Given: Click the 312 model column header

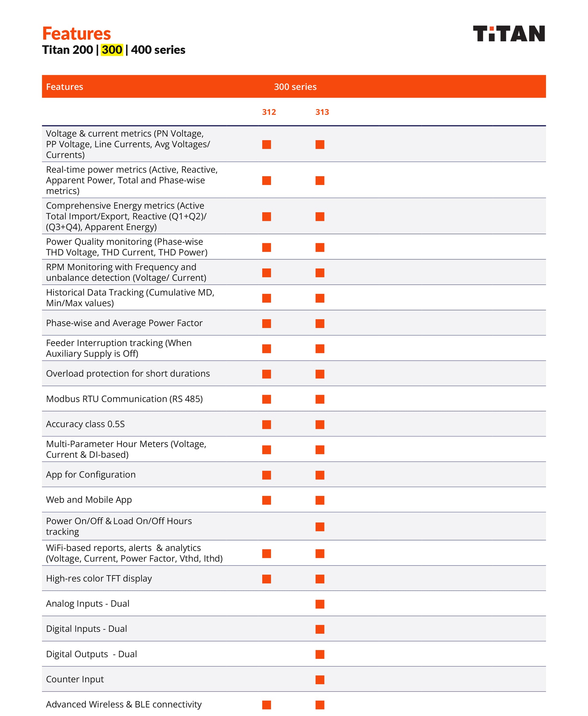Looking at the screenshot, I should (269, 112).
